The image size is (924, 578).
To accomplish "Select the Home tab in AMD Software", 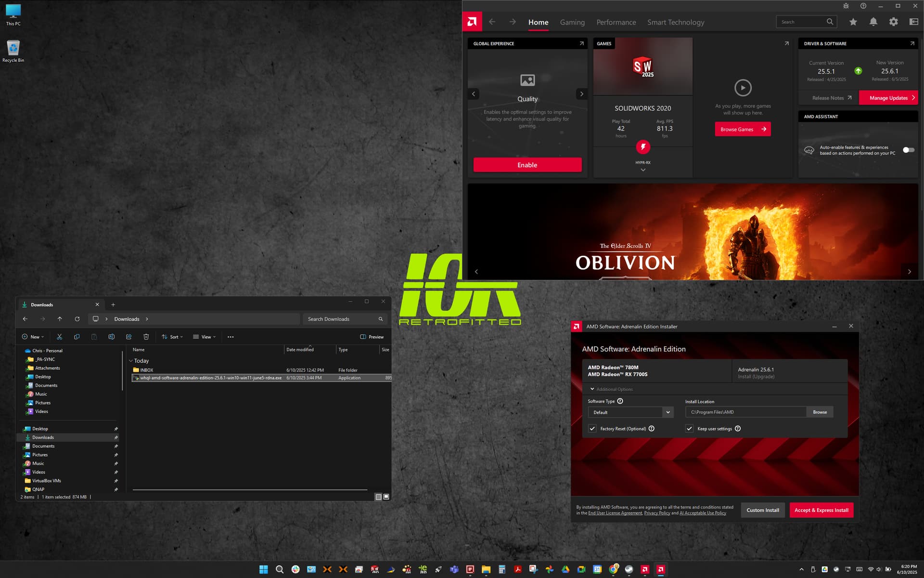I will [x=538, y=22].
